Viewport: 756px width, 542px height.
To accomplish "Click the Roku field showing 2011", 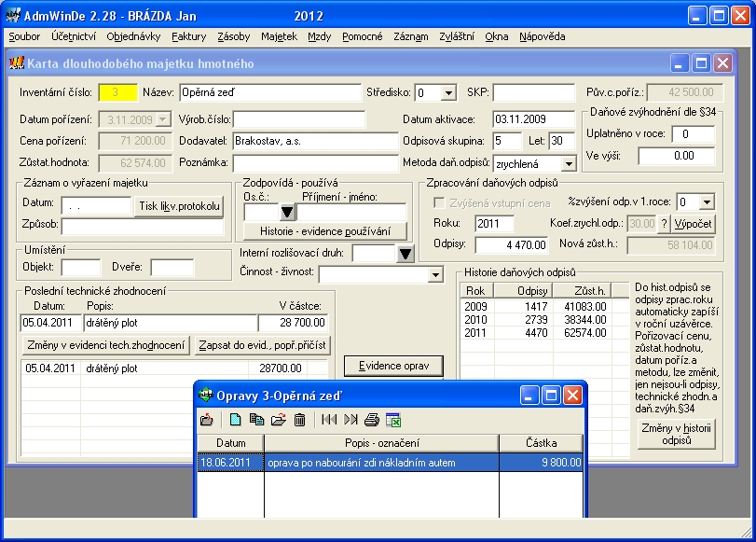I will [x=494, y=224].
